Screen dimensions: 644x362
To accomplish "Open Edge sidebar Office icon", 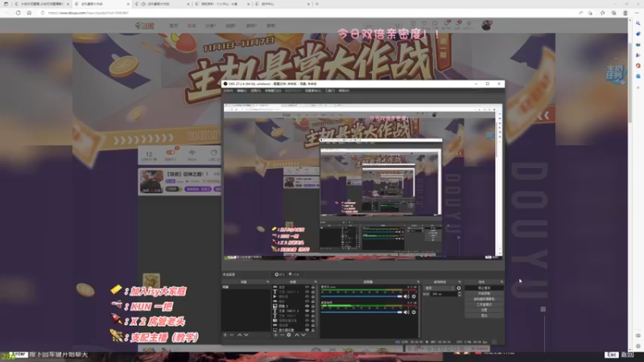I will point(638,66).
